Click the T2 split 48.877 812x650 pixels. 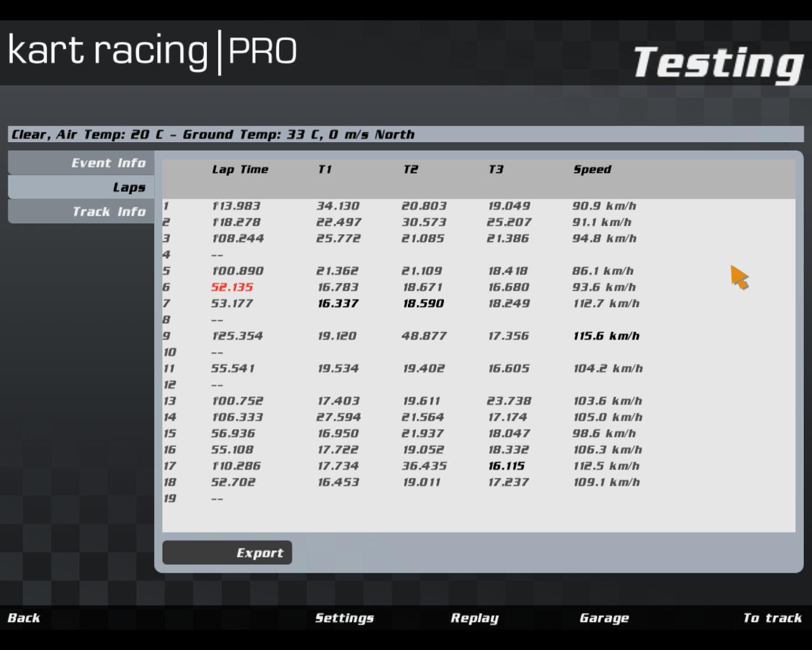click(424, 336)
